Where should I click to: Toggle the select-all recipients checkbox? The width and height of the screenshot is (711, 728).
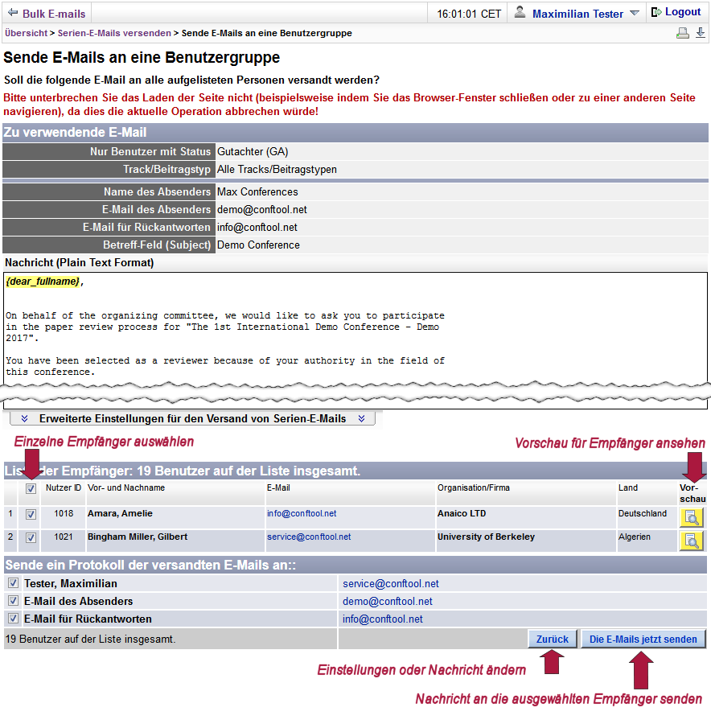(x=31, y=488)
